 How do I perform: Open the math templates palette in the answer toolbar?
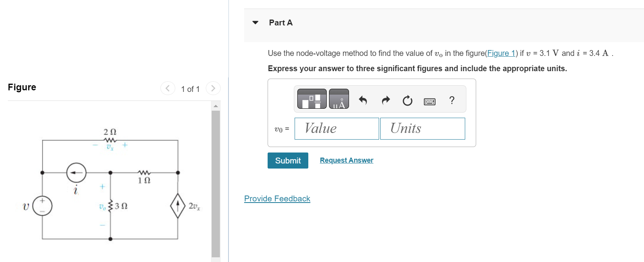pos(311,99)
